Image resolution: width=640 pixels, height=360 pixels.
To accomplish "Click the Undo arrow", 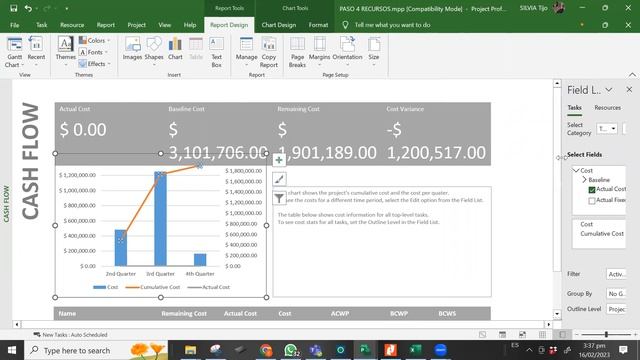I will tap(28, 8).
